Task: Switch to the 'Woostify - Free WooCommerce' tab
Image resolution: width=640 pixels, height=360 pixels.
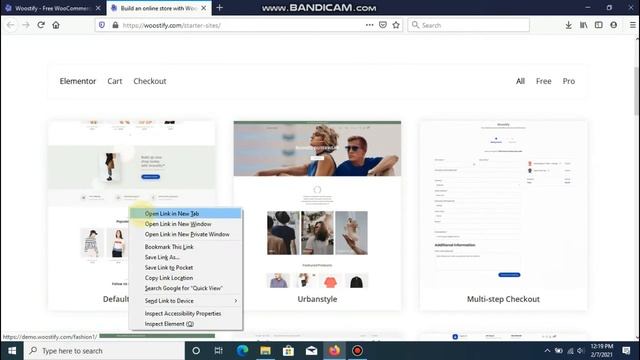Action: 52,8
